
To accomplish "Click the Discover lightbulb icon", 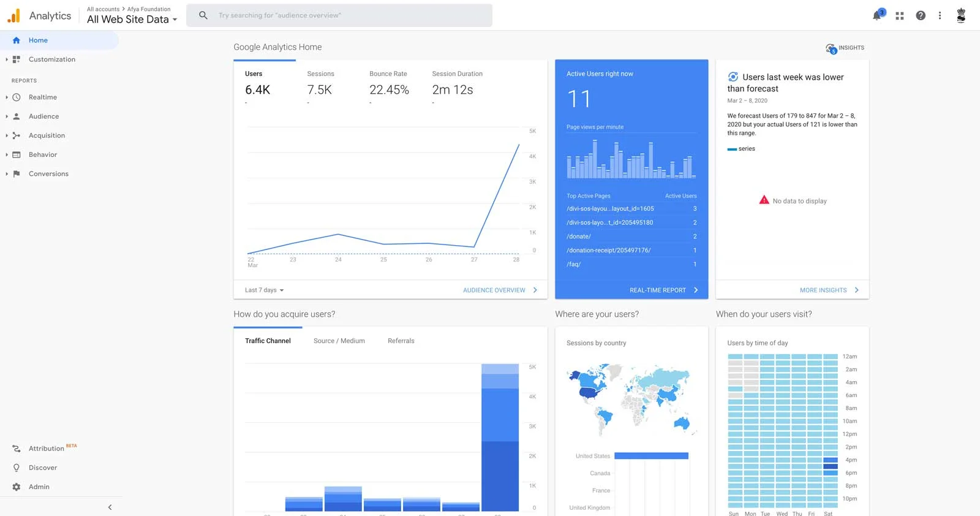I will click(x=17, y=468).
